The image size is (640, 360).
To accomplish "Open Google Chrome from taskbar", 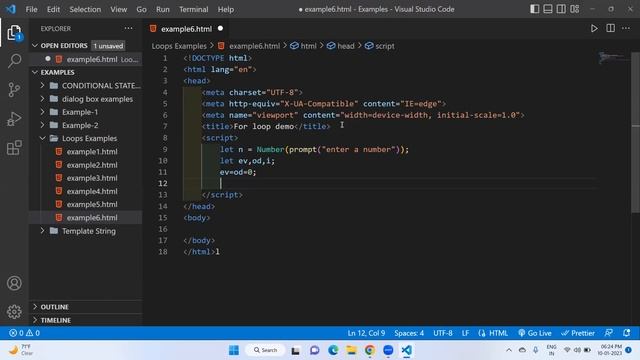I will pos(370,350).
